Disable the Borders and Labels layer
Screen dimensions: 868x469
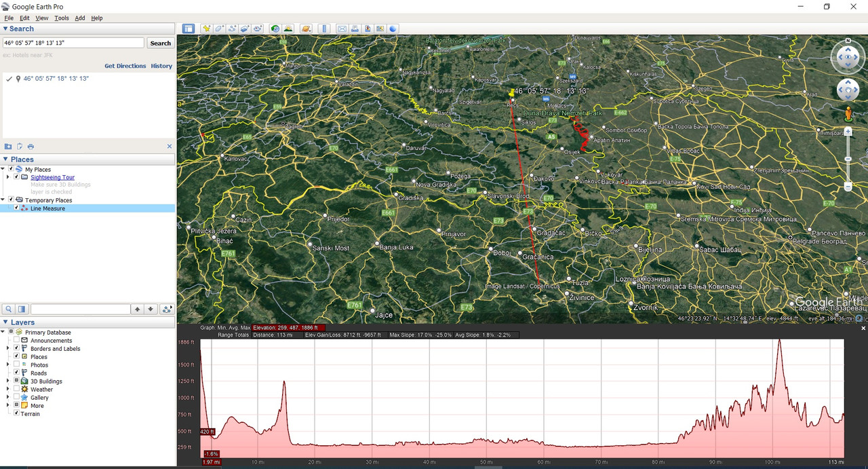pyautogui.click(x=17, y=349)
